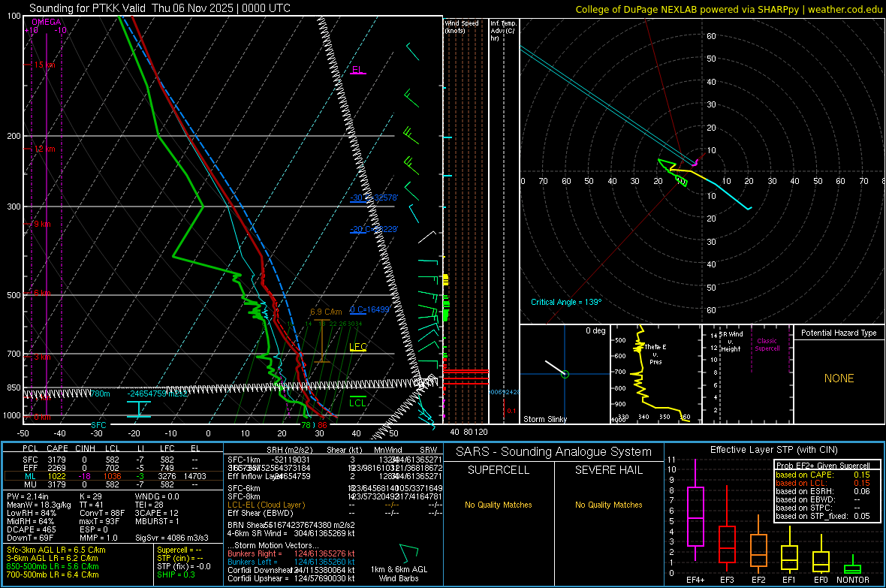Click the Inf. Temp. Adv. panel header
The height and width of the screenshot is (588, 886).
click(504, 31)
